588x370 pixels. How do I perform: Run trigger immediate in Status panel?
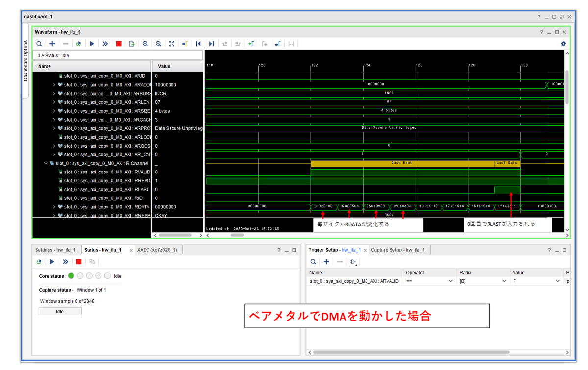[x=65, y=262]
